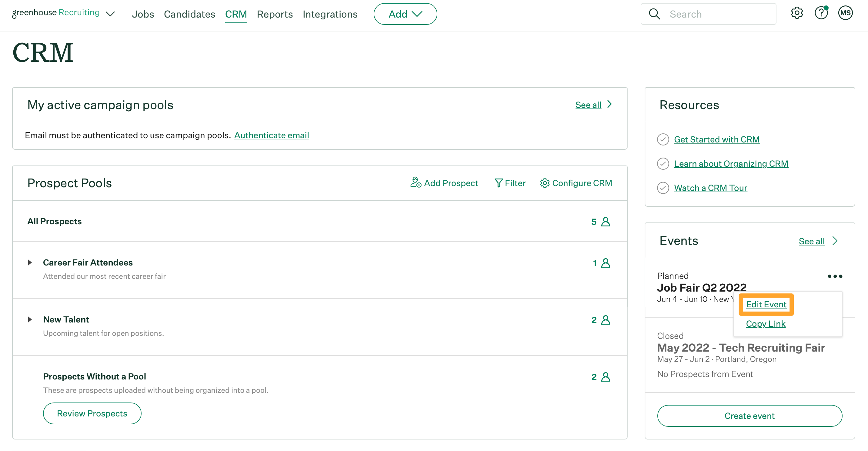Open the settings gear icon
The height and width of the screenshot is (451, 868).
click(x=796, y=13)
